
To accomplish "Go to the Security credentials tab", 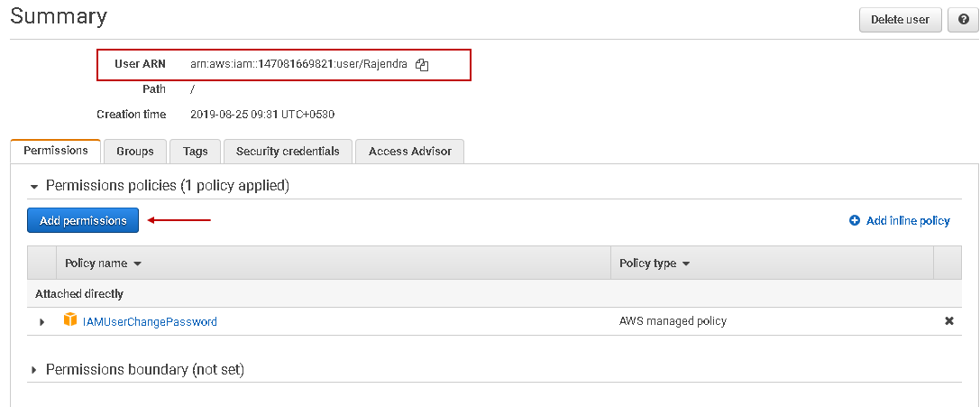I will point(288,152).
